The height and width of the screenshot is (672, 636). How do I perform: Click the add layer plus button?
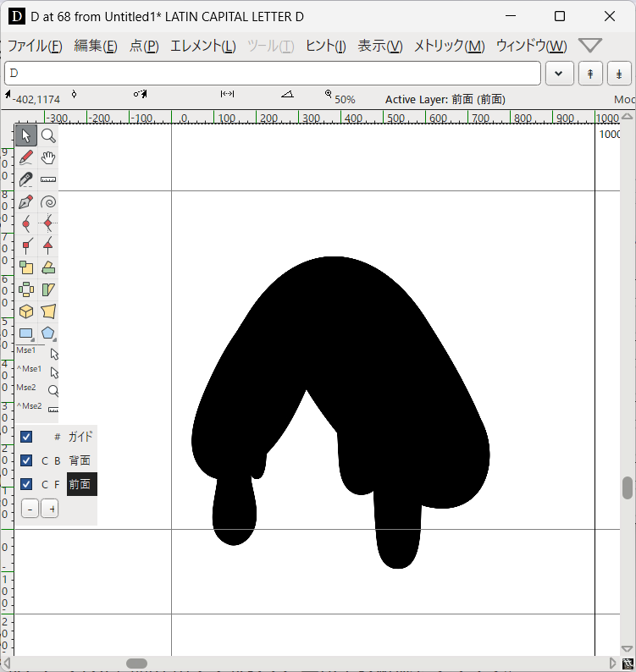(50, 510)
